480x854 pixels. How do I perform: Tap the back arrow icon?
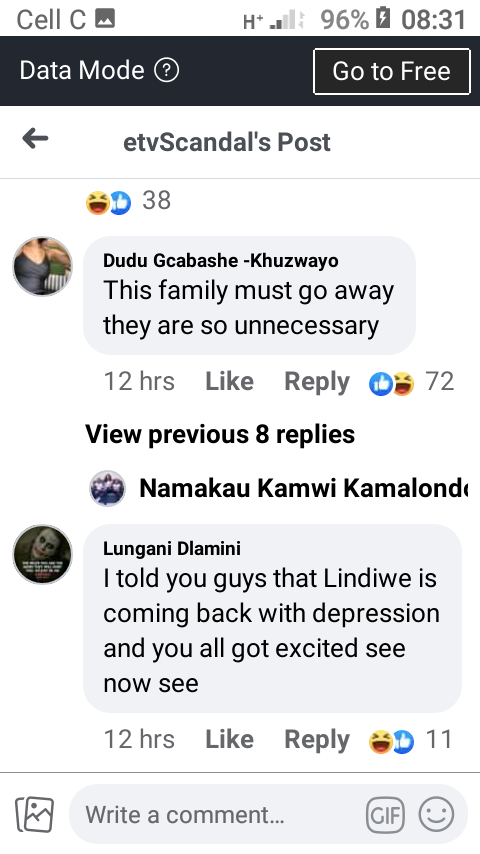click(35, 139)
